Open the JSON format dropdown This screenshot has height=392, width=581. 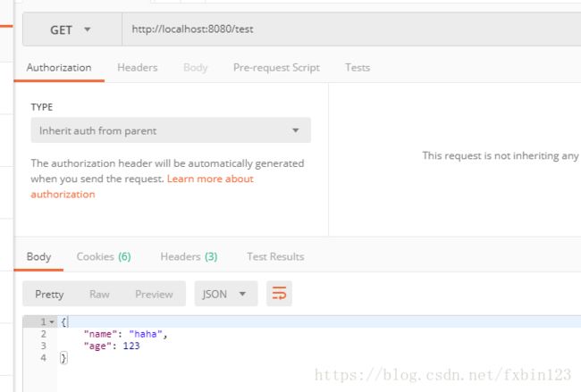225,294
